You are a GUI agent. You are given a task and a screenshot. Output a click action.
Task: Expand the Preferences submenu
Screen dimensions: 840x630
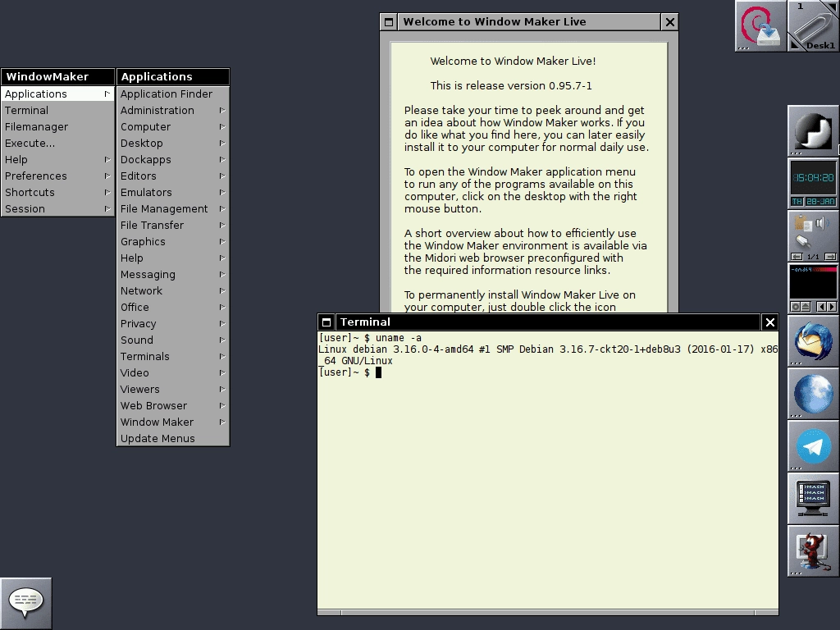click(x=57, y=176)
